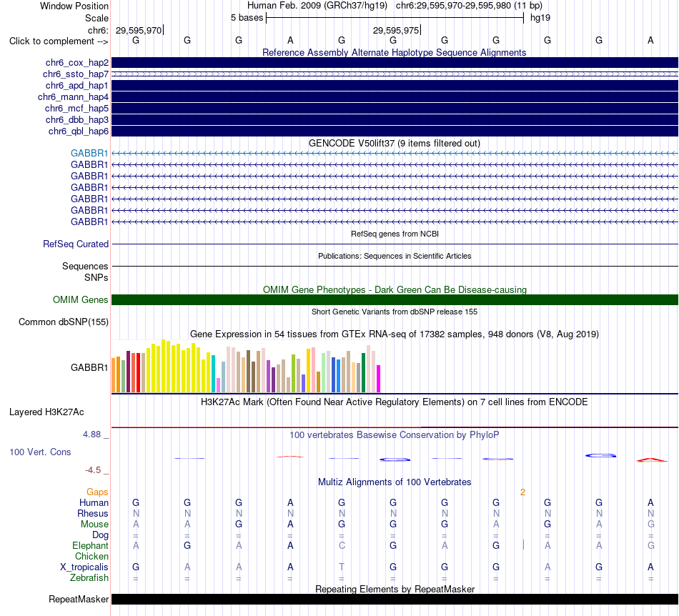Select the Rhesus species label

click(x=93, y=513)
